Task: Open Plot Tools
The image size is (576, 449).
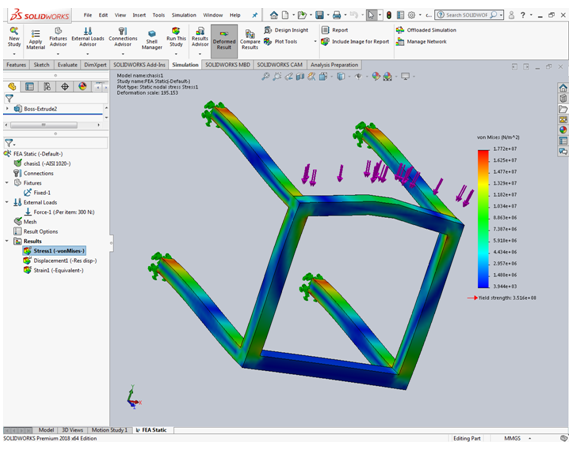Action: (281, 42)
